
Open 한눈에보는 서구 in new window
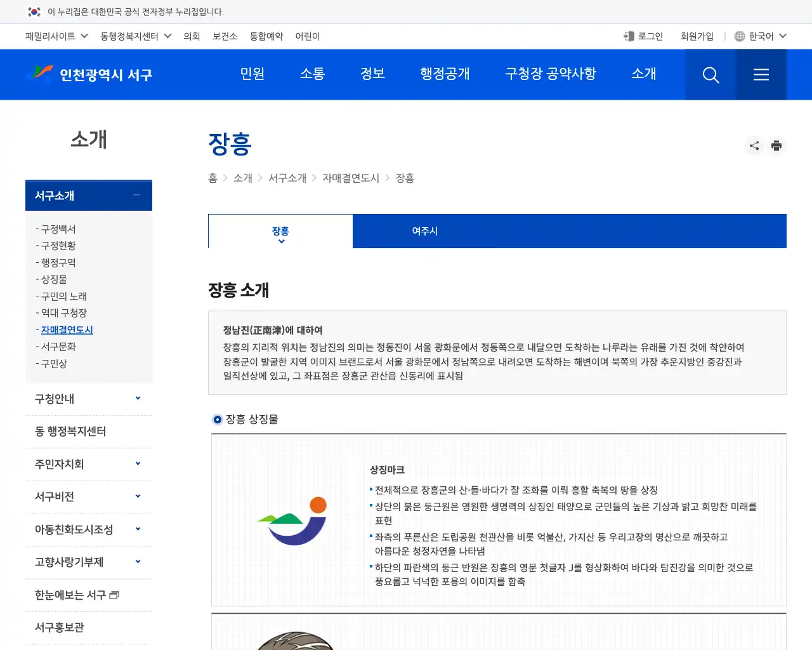75,595
